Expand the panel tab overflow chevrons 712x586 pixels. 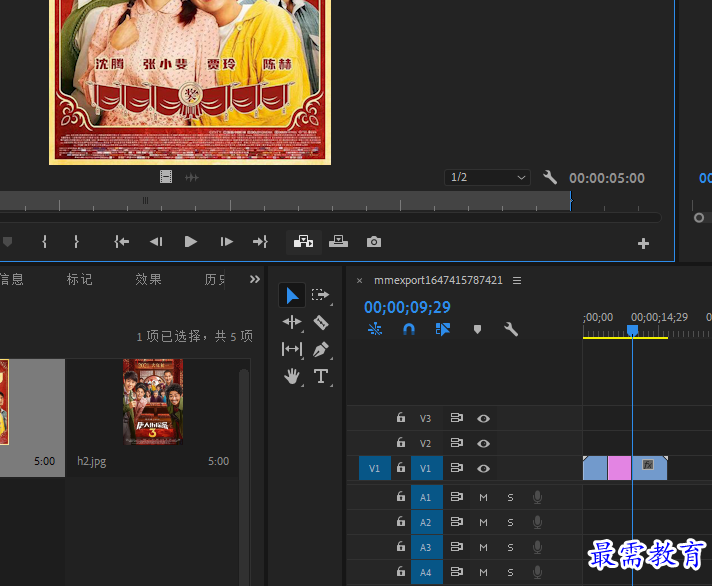(x=255, y=279)
